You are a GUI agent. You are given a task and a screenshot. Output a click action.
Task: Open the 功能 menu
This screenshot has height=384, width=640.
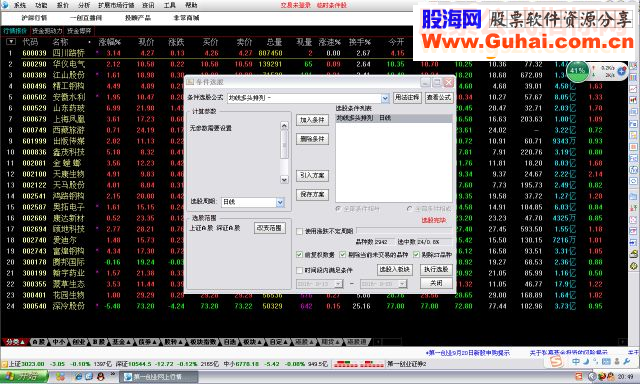click(41, 5)
